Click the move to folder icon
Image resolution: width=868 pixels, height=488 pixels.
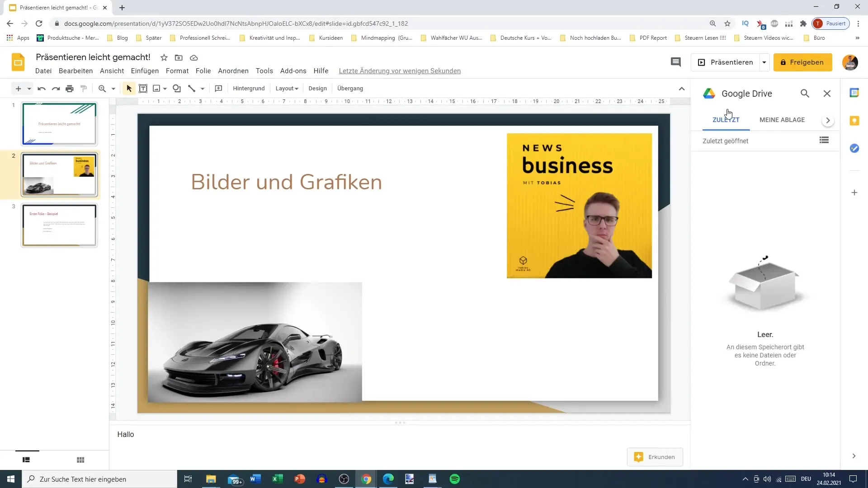(179, 57)
